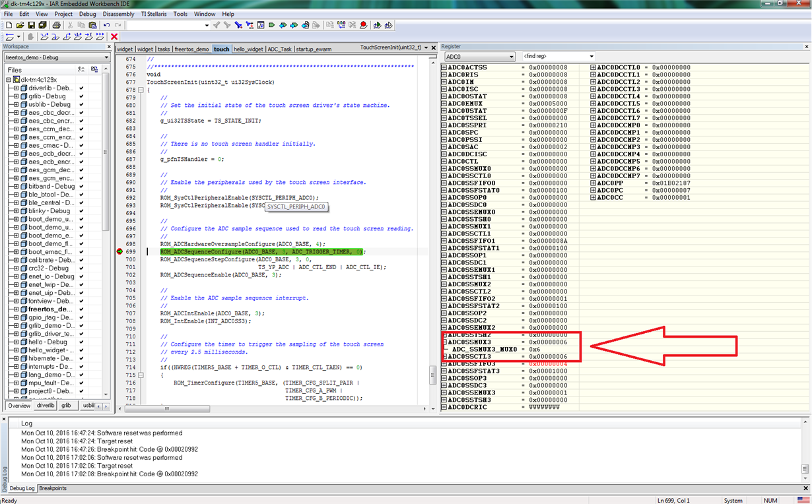Click the Run to Cursor debug icon
The image size is (812, 504).
click(x=89, y=37)
